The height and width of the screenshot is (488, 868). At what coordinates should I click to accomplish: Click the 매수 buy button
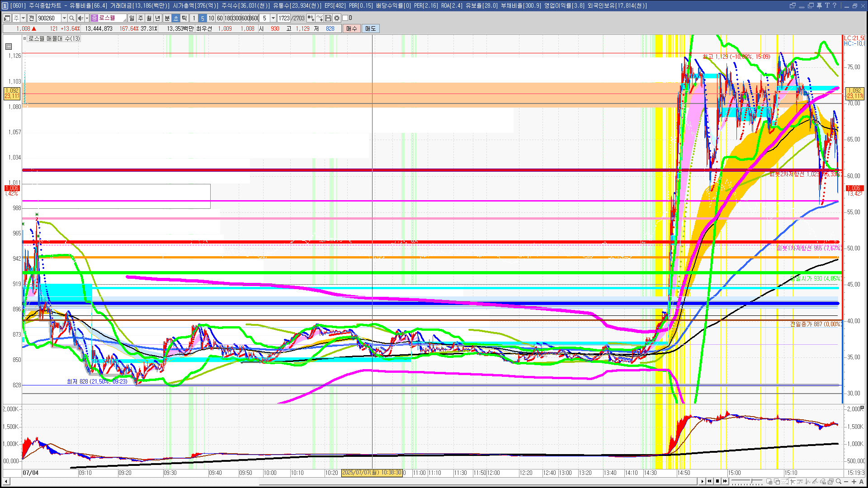(352, 28)
